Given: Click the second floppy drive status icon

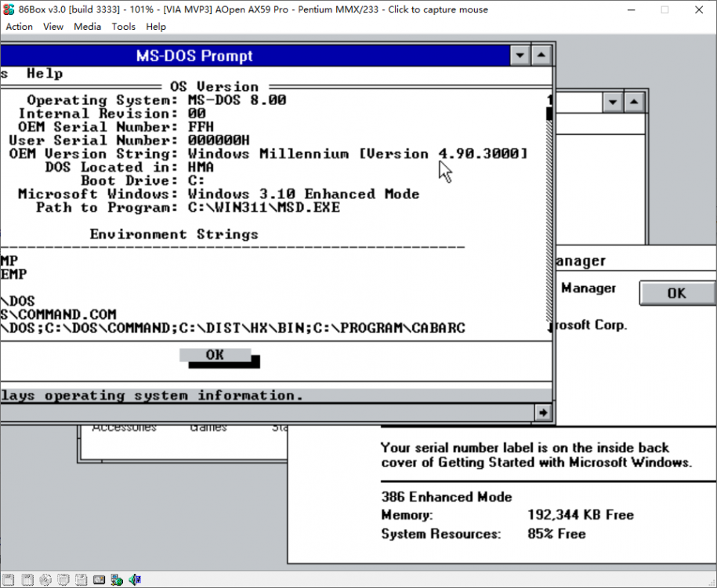Looking at the screenshot, I should tap(27, 579).
